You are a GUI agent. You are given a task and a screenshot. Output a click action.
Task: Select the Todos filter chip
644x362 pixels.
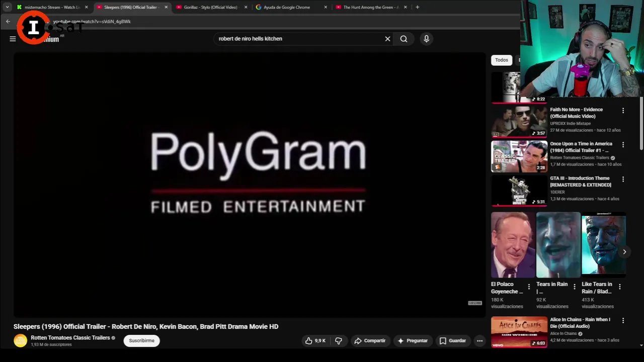[502, 60]
